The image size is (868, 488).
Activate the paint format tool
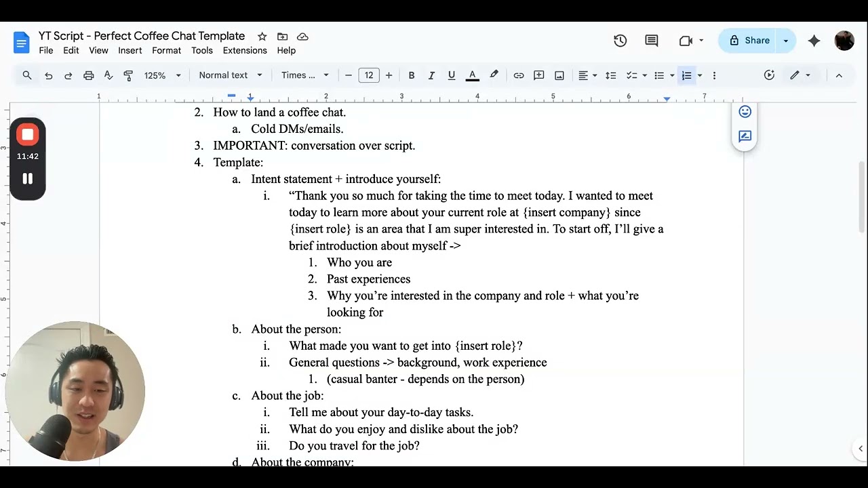coord(128,75)
